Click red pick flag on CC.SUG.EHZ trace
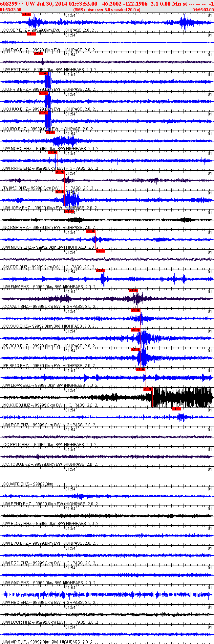214x644 pixels. click(136, 310)
